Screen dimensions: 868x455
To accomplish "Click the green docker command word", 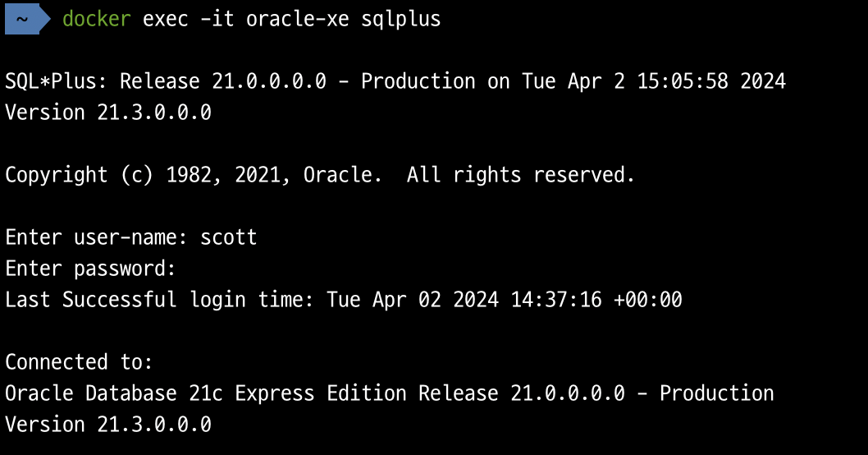I will (x=96, y=19).
